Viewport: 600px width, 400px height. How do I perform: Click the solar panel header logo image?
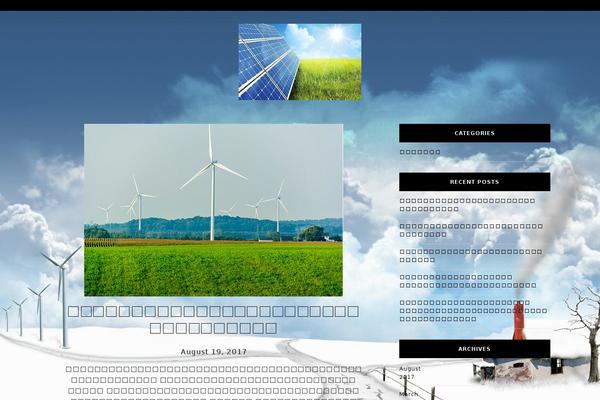click(x=300, y=62)
